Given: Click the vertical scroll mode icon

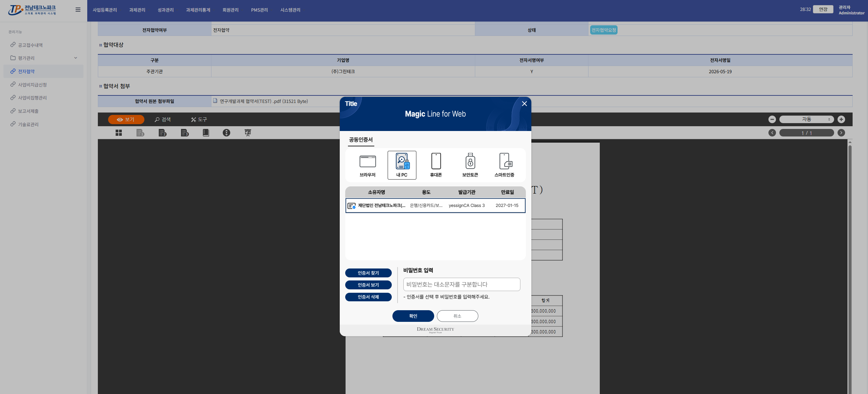Looking at the screenshot, I should [x=226, y=133].
